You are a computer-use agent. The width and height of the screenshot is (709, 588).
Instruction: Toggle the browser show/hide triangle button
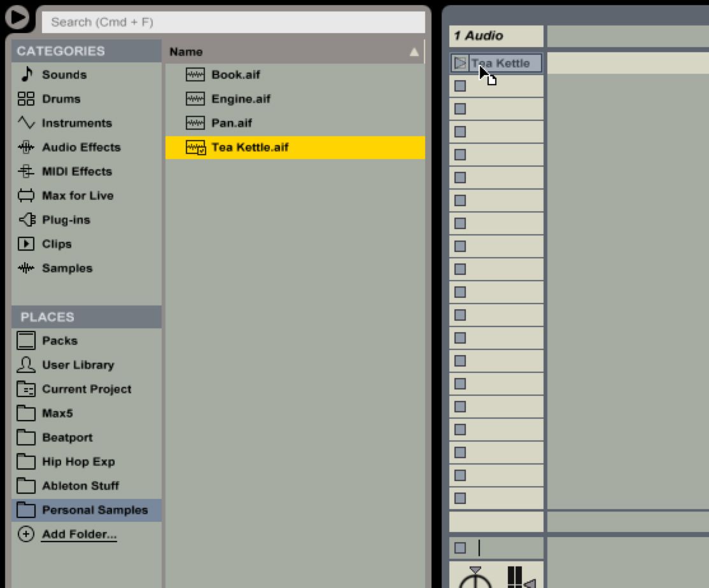(x=17, y=17)
